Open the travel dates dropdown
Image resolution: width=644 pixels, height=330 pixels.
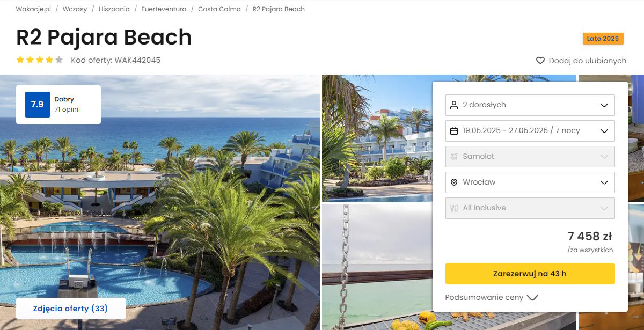pos(530,131)
